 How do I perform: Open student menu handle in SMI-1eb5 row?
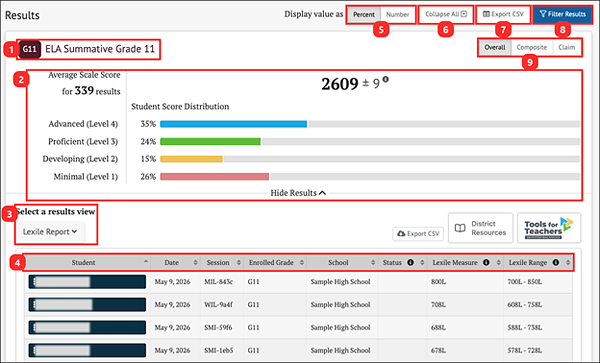click(x=34, y=350)
